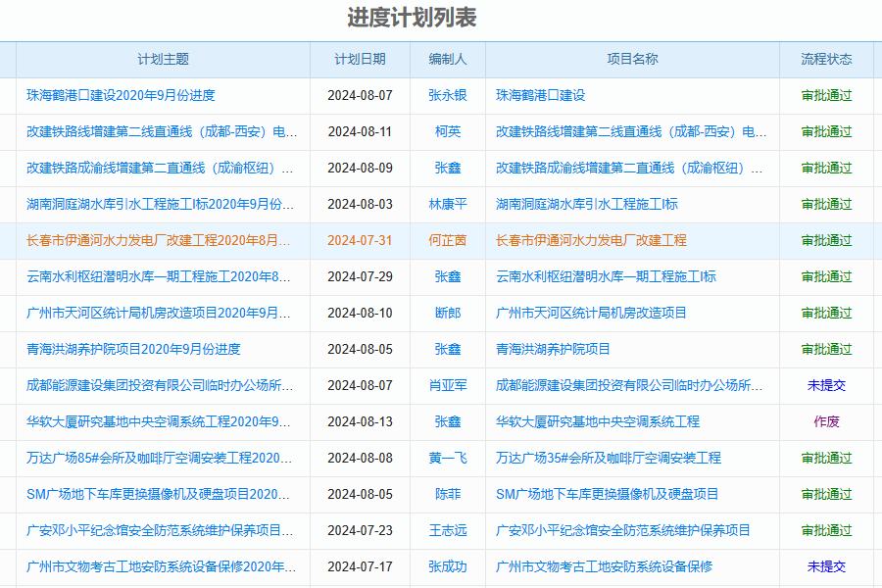882x588 pixels.
Task: Click editor name 柯英
Action: coord(448,131)
